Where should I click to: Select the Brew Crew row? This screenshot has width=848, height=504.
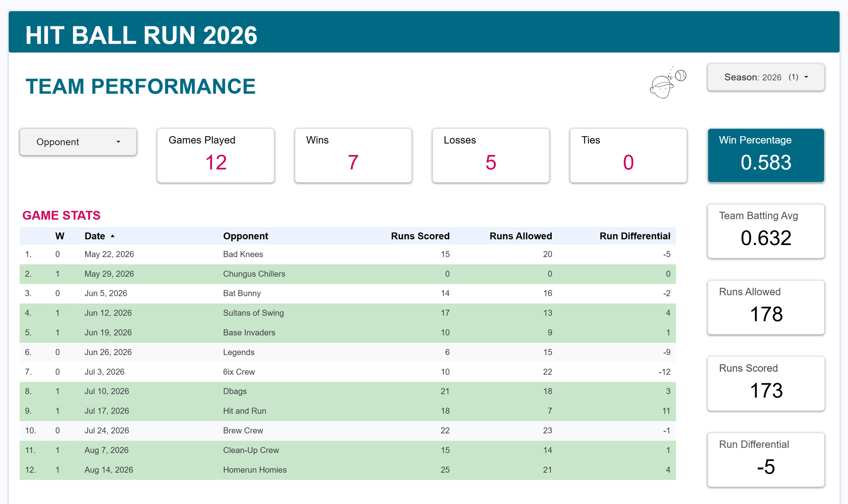coord(348,431)
